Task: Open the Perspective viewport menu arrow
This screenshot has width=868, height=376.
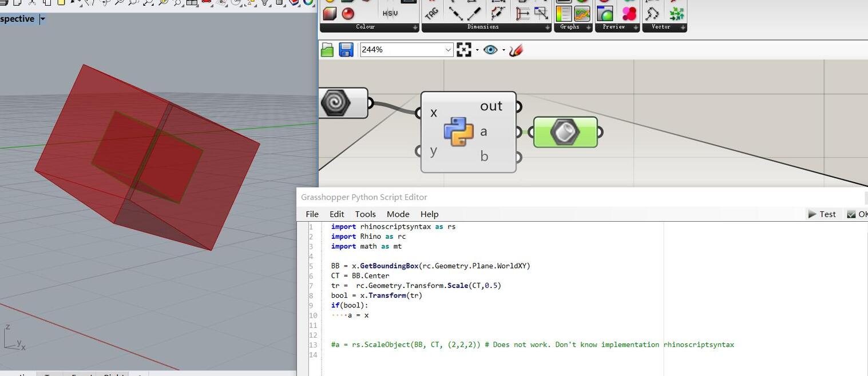Action: [42, 19]
